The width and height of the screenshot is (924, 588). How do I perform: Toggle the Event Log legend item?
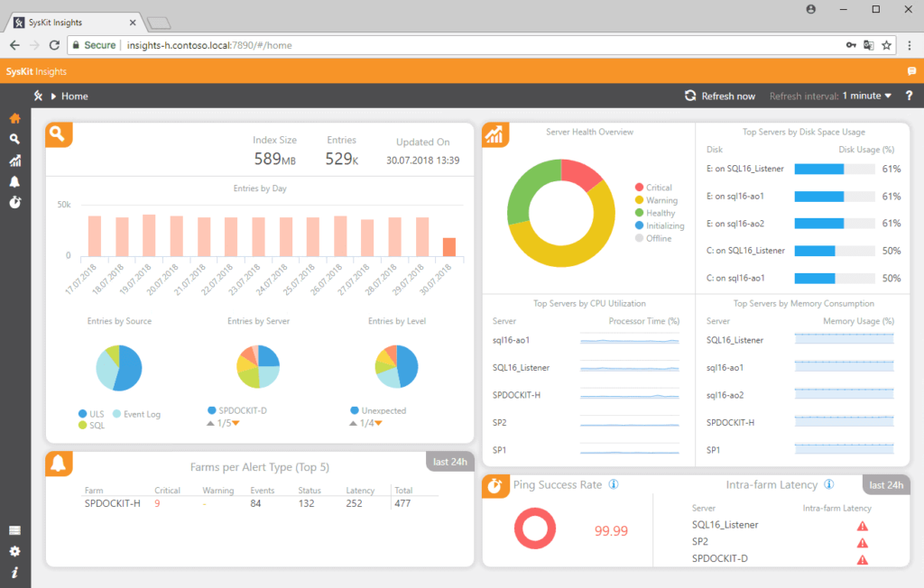(x=136, y=414)
